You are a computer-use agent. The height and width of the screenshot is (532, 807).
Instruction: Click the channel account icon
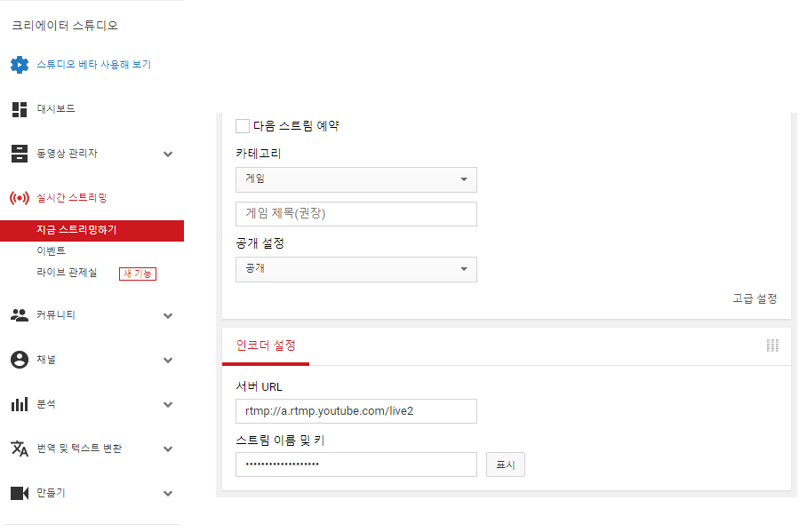point(20,360)
